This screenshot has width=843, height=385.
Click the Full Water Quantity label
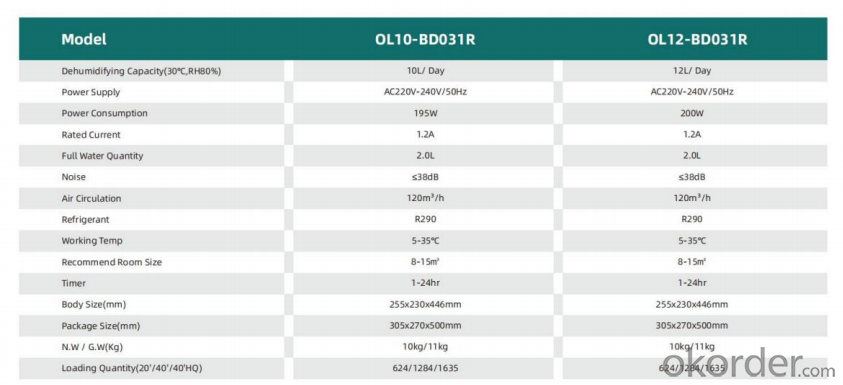pyautogui.click(x=102, y=156)
